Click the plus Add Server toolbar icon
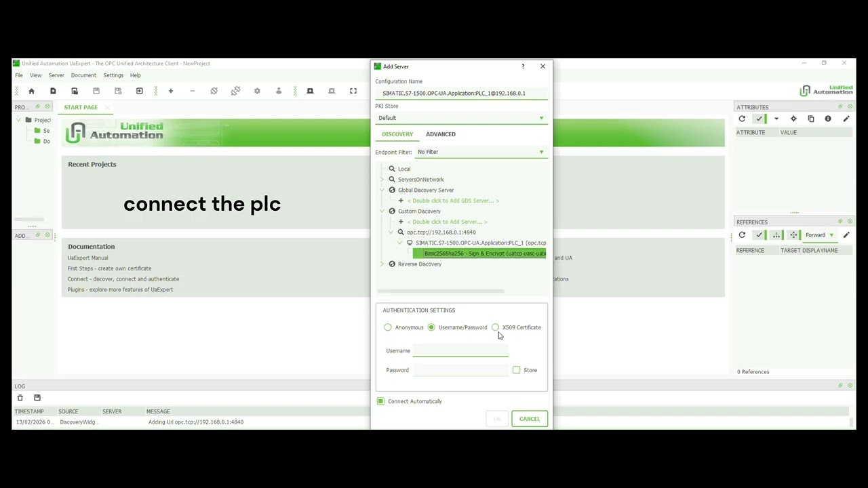 [x=171, y=91]
